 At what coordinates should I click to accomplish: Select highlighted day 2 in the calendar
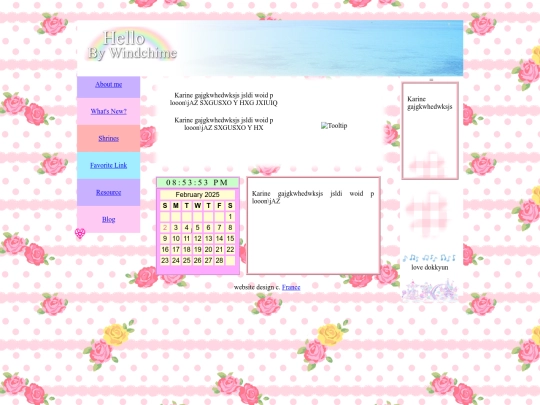pos(165,228)
